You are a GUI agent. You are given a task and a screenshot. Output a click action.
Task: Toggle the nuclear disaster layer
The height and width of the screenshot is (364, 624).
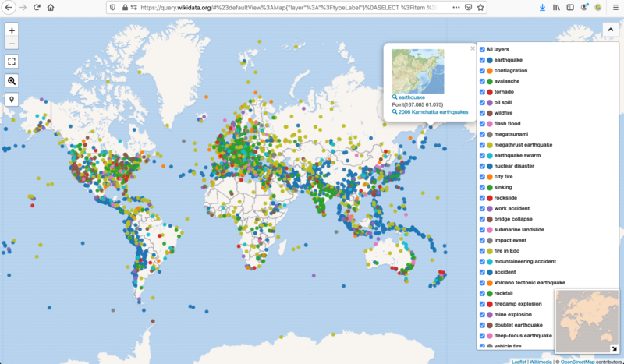(482, 166)
